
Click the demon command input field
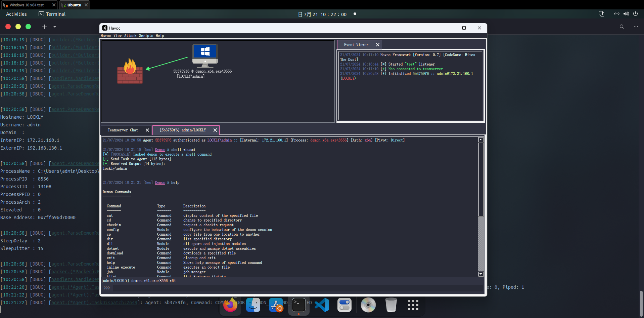[x=292, y=288]
